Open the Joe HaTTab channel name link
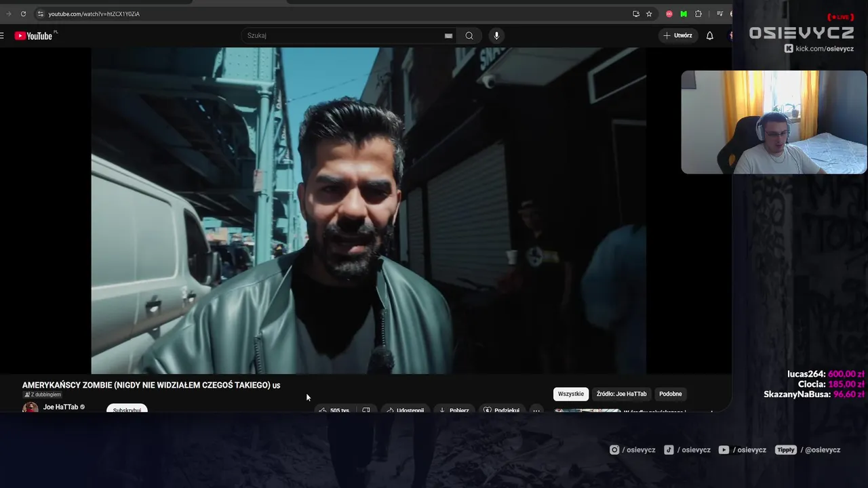This screenshot has height=488, width=868. [x=61, y=407]
